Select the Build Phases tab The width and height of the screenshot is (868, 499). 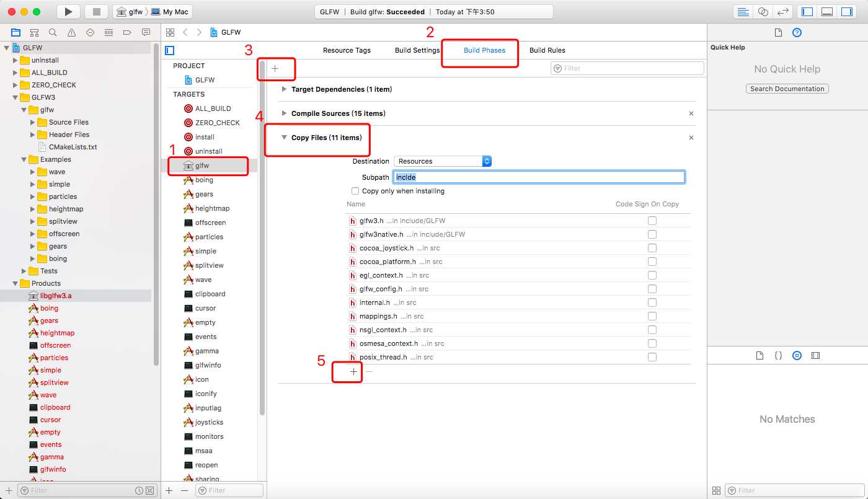click(484, 50)
